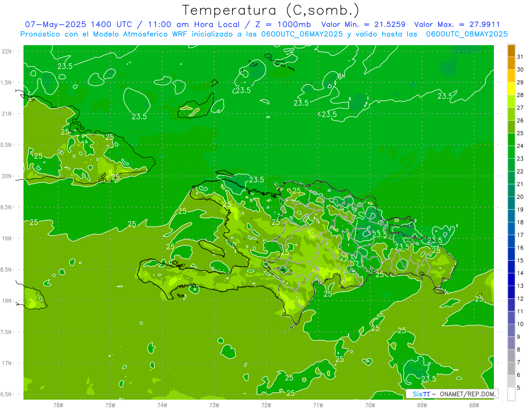Click the 'Z = 1000mb' level text
This screenshot has height=411, width=532.
284,24
